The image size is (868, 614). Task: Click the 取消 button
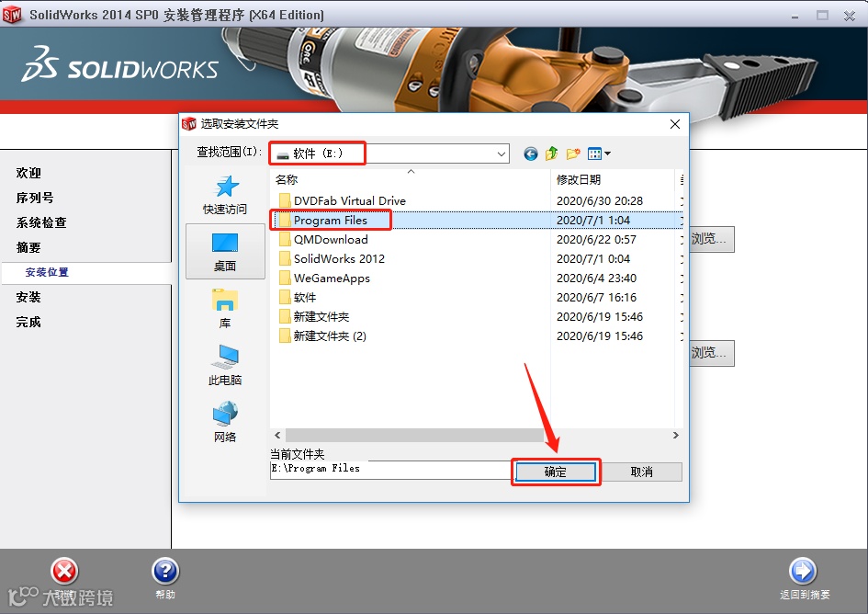pos(642,472)
